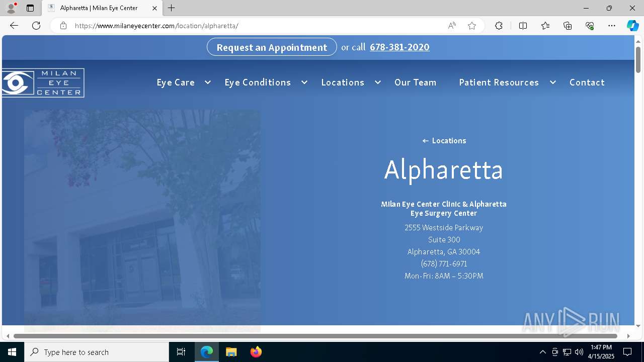Open the network status tray icon

(x=567, y=352)
